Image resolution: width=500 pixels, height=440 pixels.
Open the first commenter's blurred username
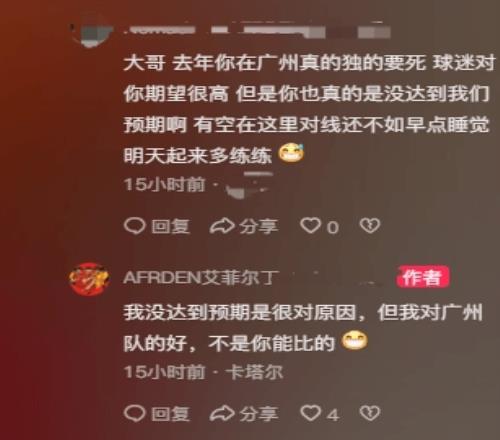pos(257,31)
